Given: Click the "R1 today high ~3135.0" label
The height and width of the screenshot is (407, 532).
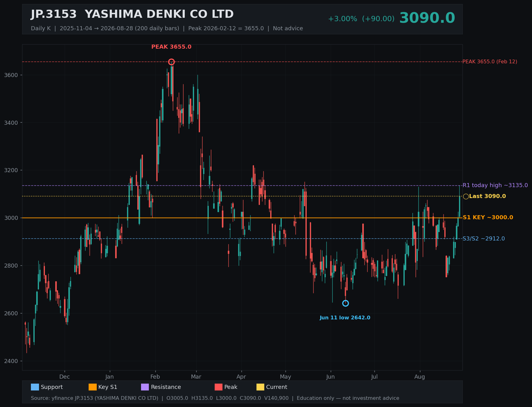Looking at the screenshot, I should point(495,185).
